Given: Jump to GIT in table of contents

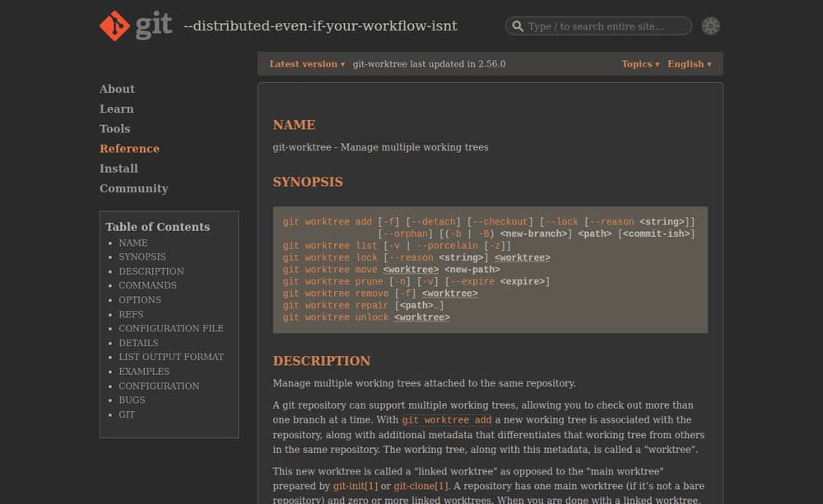Looking at the screenshot, I should click(x=127, y=414).
